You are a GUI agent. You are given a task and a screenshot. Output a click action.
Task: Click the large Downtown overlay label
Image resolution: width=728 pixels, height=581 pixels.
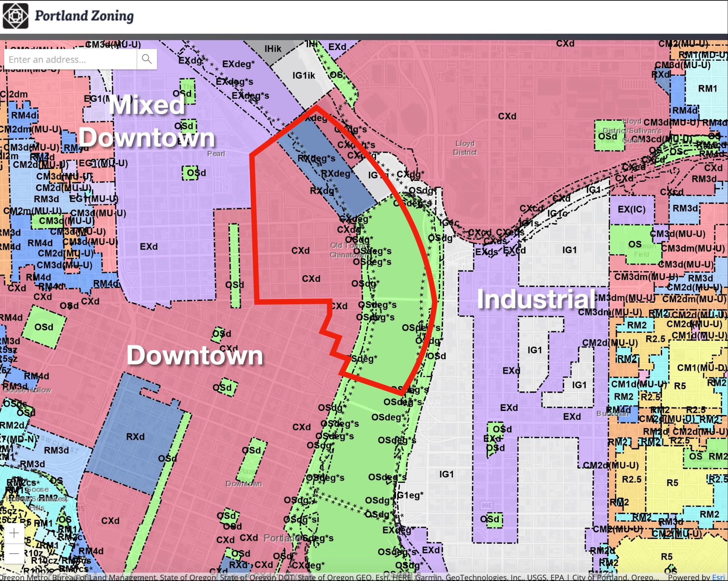coord(195,355)
